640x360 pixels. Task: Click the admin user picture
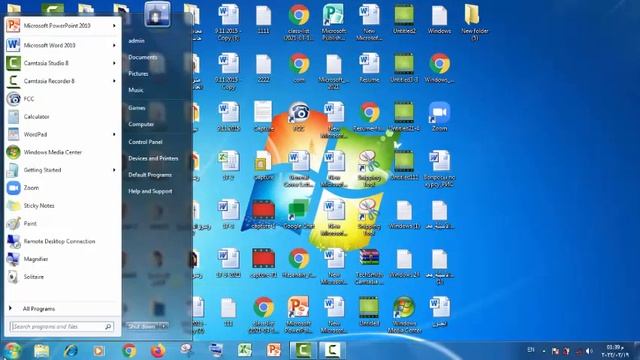coord(157,14)
